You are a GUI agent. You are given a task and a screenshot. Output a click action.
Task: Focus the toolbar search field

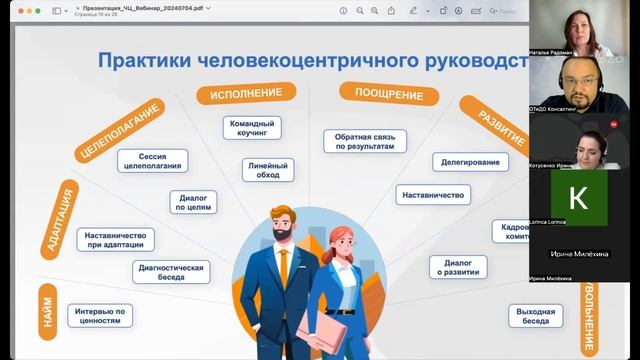pos(507,11)
